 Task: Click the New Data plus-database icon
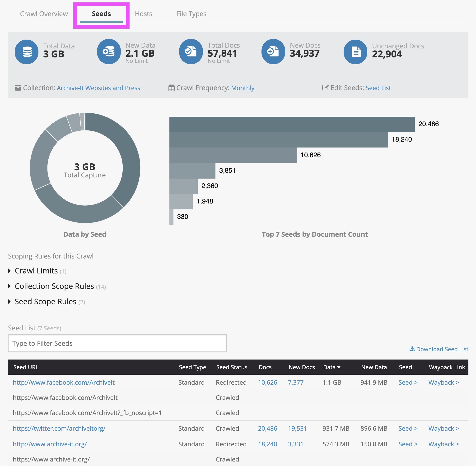coord(109,52)
